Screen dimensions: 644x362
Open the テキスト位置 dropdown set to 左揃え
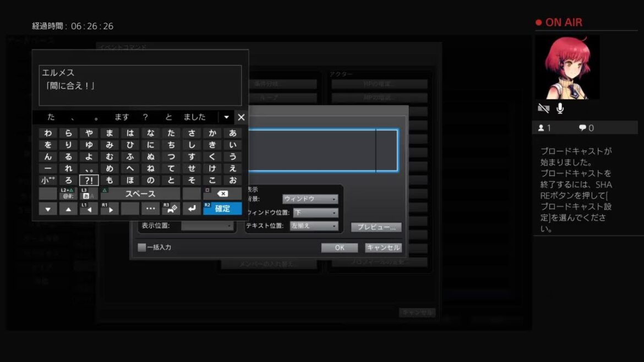click(314, 226)
